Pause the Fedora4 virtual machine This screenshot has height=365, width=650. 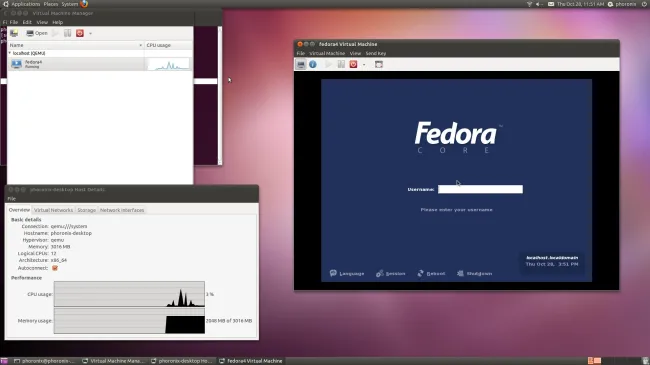coord(341,64)
